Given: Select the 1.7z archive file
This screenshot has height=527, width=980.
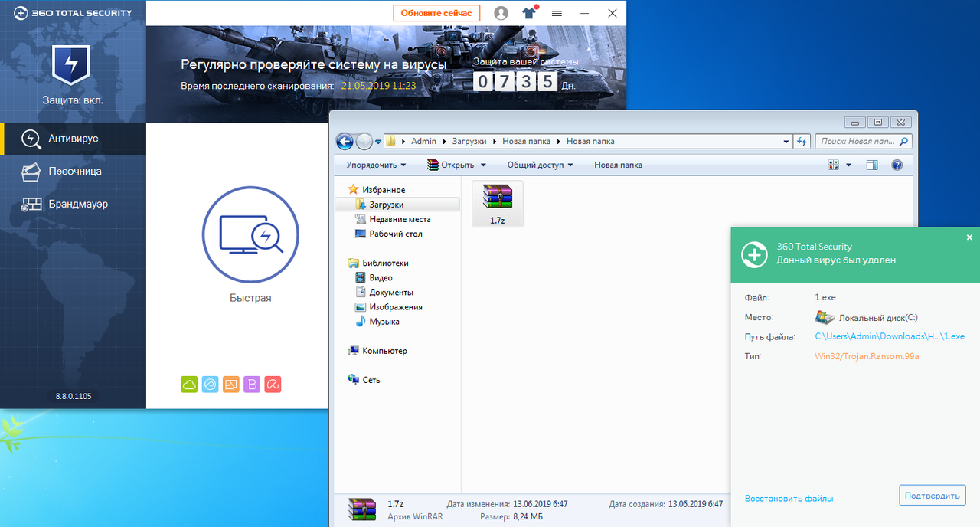Looking at the screenshot, I should coord(498,204).
